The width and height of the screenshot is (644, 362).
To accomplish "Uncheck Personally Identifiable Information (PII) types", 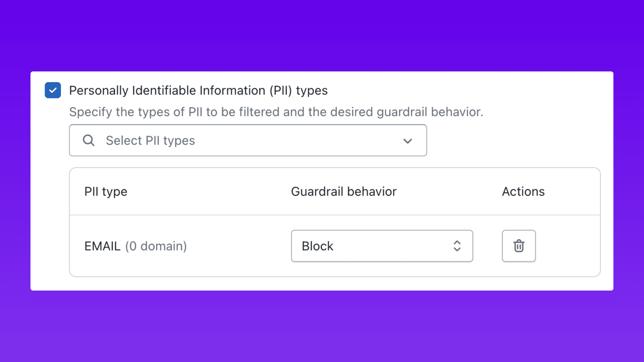I will click(52, 90).
